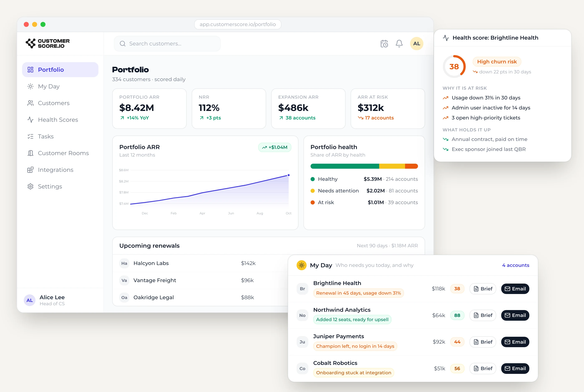Click the Oa avatar for Oakridge Legal
This screenshot has height=392, width=584.
[124, 297]
